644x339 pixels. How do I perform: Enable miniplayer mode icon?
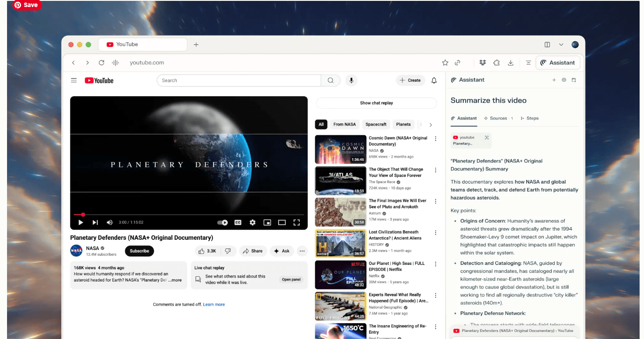coord(267,222)
